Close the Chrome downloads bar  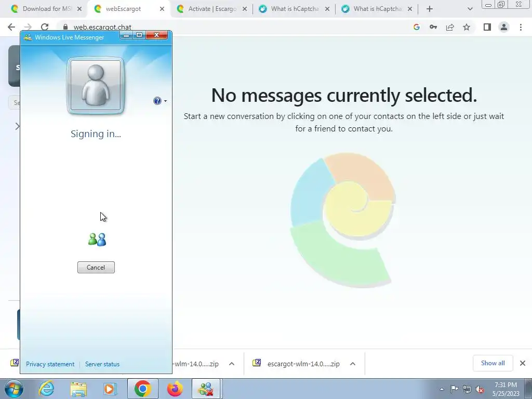pos(523,363)
